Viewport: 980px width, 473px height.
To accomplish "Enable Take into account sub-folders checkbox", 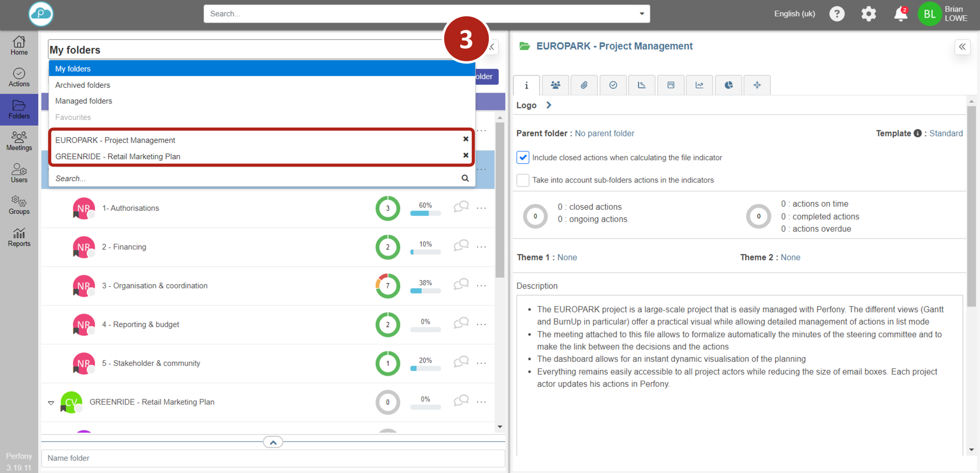I will (x=523, y=180).
